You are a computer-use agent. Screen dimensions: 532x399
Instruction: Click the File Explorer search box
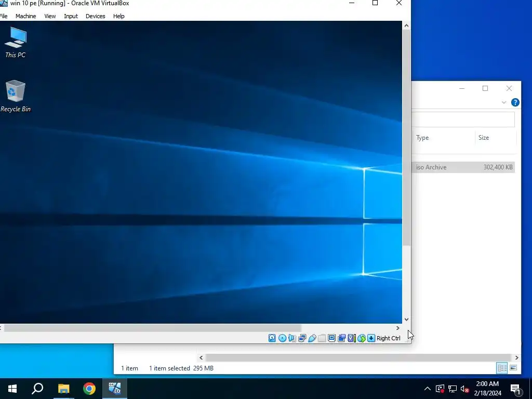pos(463,119)
